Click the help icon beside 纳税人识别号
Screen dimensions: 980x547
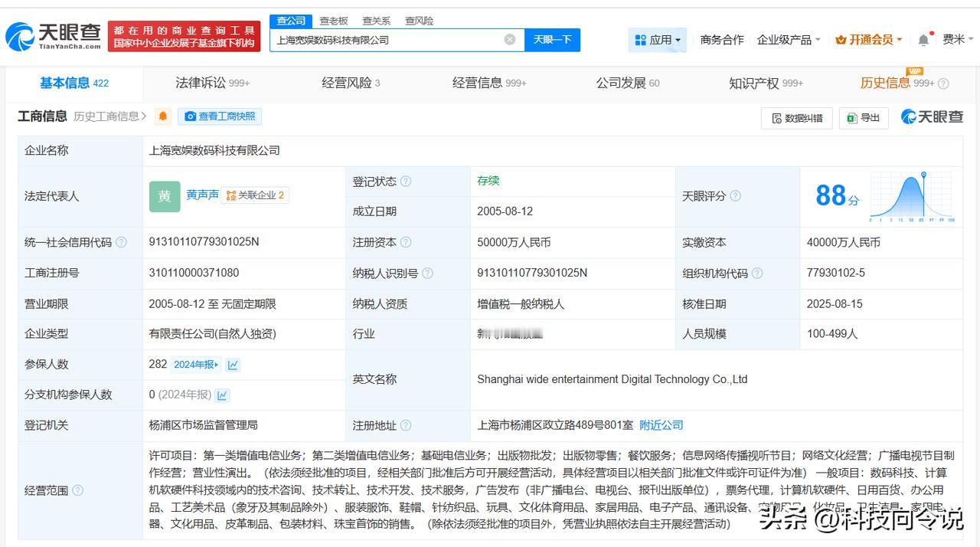point(427,273)
